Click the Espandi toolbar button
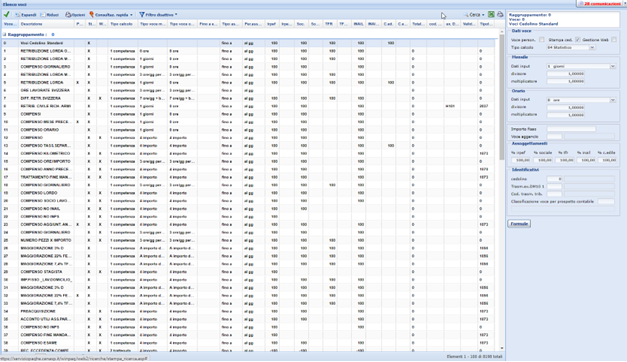627x362 pixels. [x=26, y=15]
